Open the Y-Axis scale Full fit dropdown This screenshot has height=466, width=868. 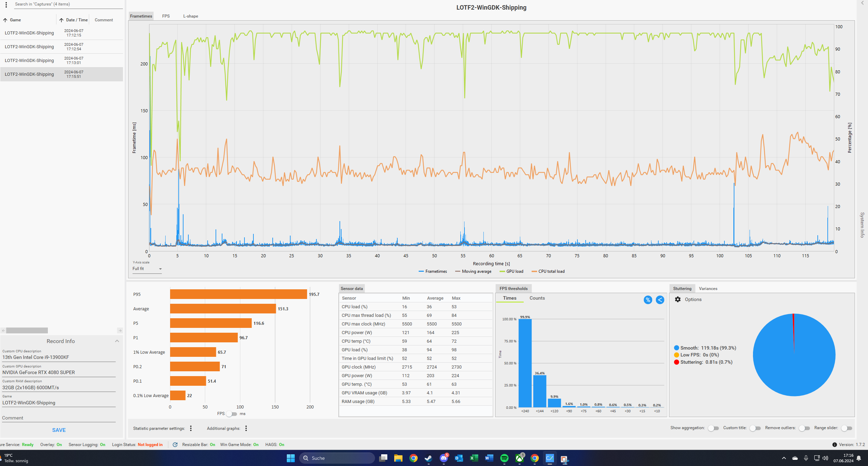tap(147, 269)
